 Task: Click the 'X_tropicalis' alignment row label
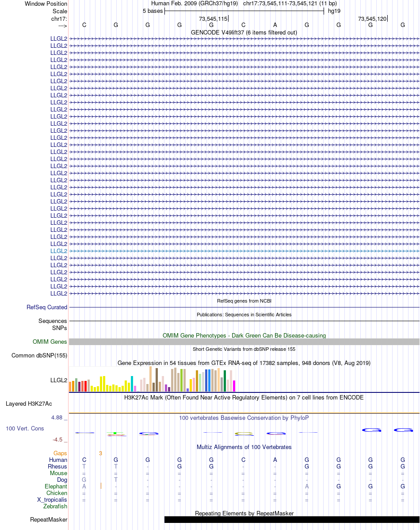[x=52, y=500]
